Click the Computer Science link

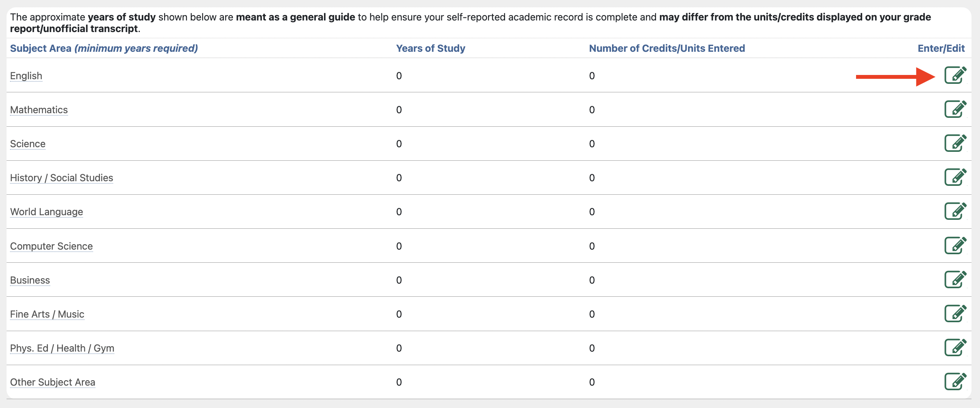click(51, 246)
